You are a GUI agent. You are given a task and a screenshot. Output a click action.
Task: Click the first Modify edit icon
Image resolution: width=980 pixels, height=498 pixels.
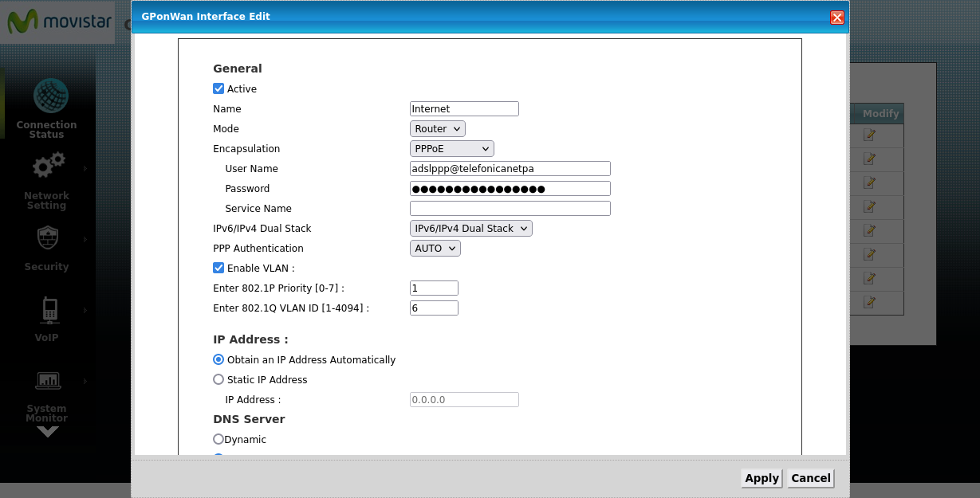(x=870, y=135)
